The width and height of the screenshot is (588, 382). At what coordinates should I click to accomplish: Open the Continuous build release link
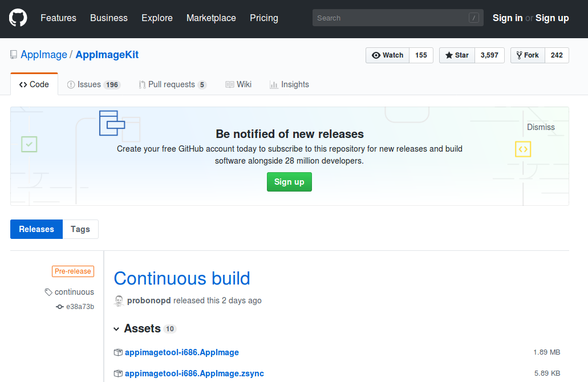click(182, 278)
